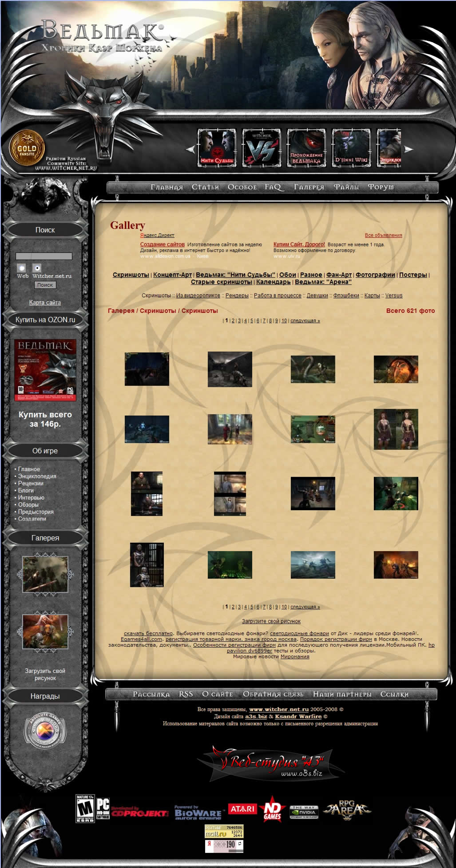456x868 pixels.
Task: Click the ESRB Mature rating logo
Action: coord(85,809)
